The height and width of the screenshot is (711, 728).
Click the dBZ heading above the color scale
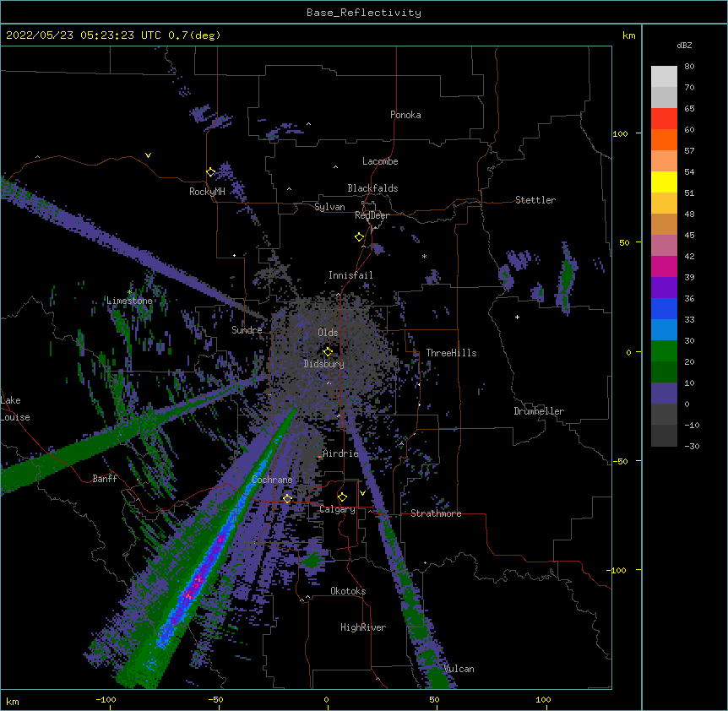(684, 45)
